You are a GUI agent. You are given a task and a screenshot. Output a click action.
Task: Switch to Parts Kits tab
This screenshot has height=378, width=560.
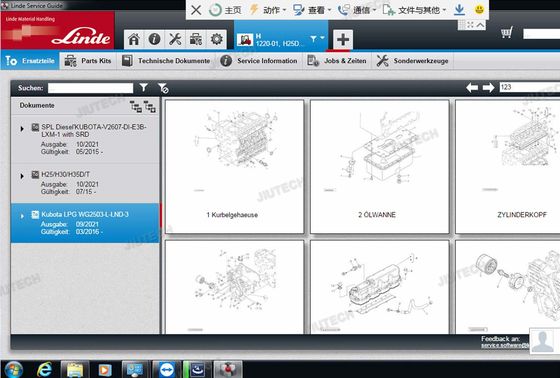pyautogui.click(x=88, y=61)
